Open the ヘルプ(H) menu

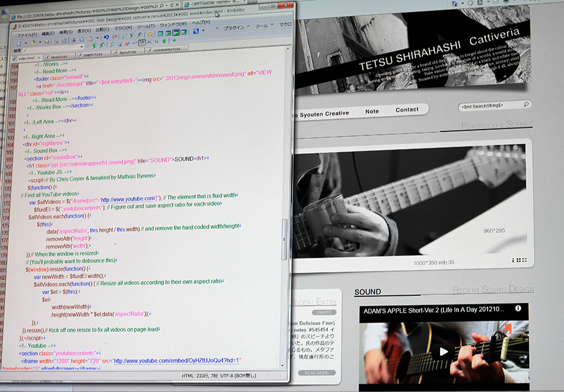pyautogui.click(x=201, y=23)
